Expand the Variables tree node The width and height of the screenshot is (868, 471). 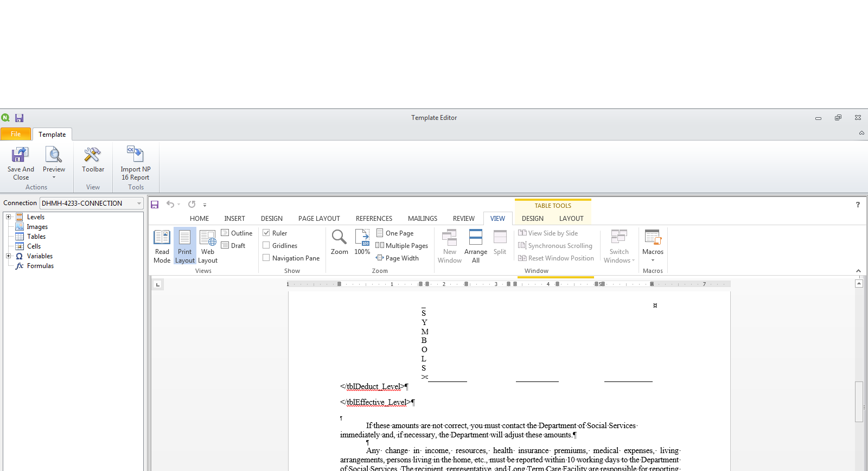9,256
